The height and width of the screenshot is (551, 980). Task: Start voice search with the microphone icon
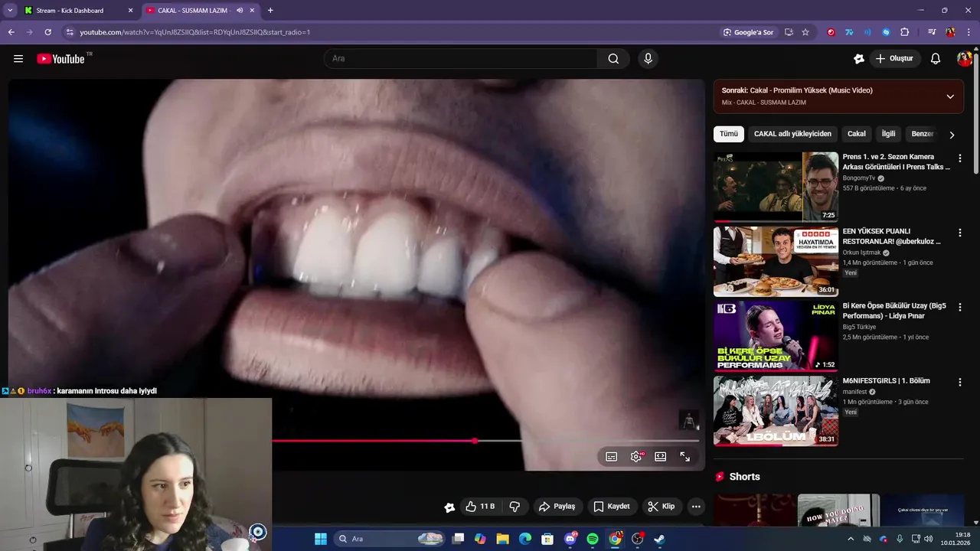(648, 59)
